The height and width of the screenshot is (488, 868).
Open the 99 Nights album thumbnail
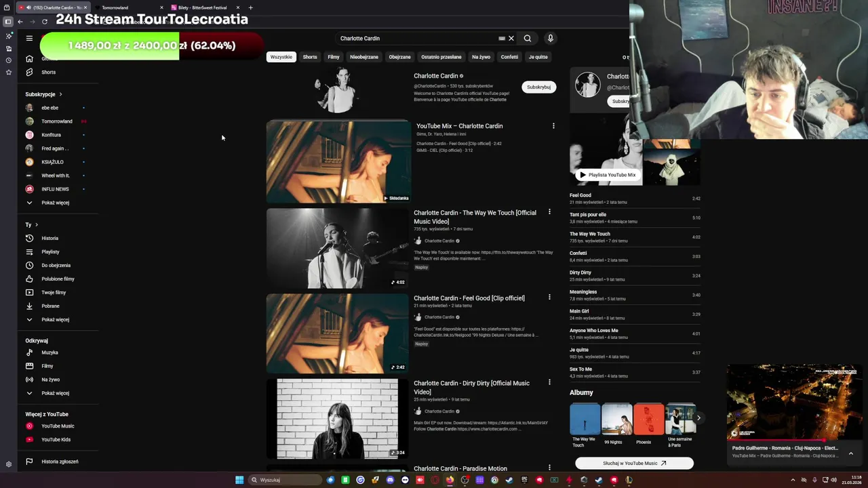click(x=617, y=419)
